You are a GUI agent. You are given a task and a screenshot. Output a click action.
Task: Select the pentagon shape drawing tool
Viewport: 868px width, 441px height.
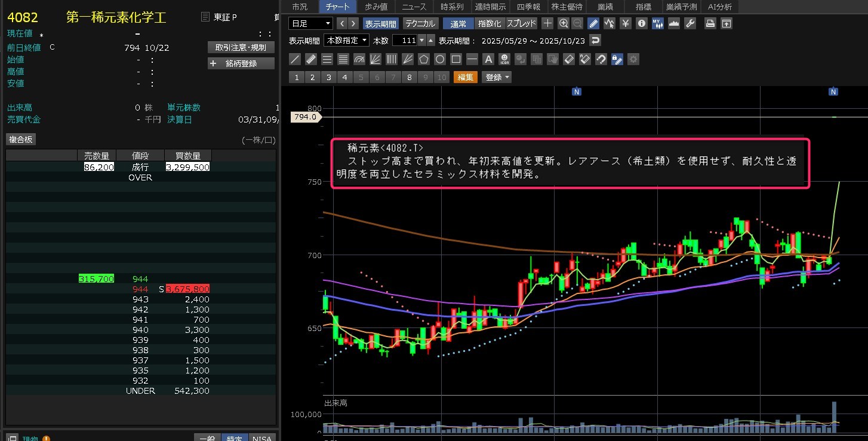click(x=424, y=59)
